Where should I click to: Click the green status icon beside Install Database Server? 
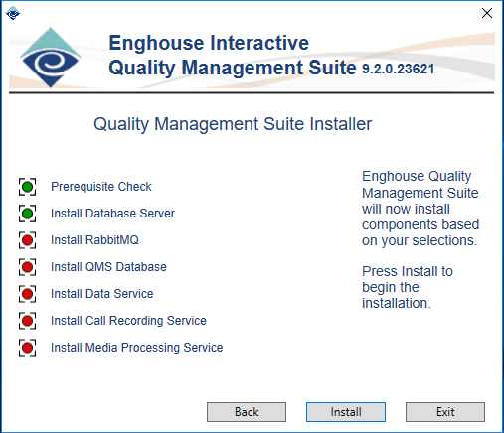point(27,214)
